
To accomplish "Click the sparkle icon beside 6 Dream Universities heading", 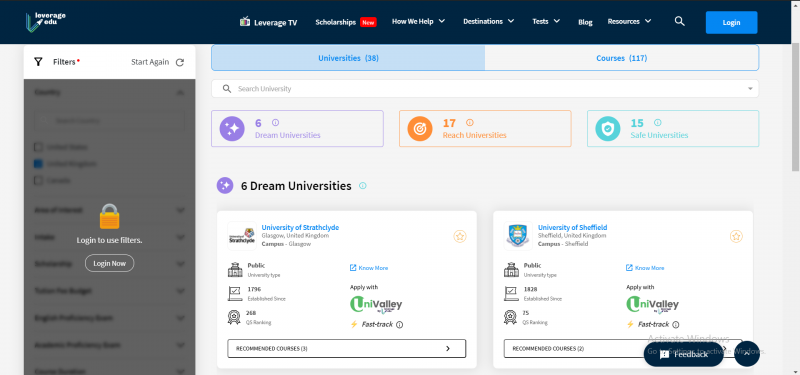I will click(x=225, y=186).
